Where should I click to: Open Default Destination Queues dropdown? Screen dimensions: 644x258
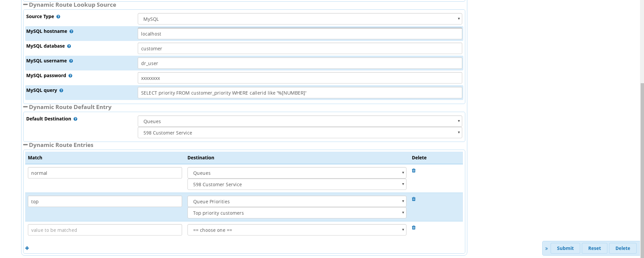pyautogui.click(x=300, y=121)
